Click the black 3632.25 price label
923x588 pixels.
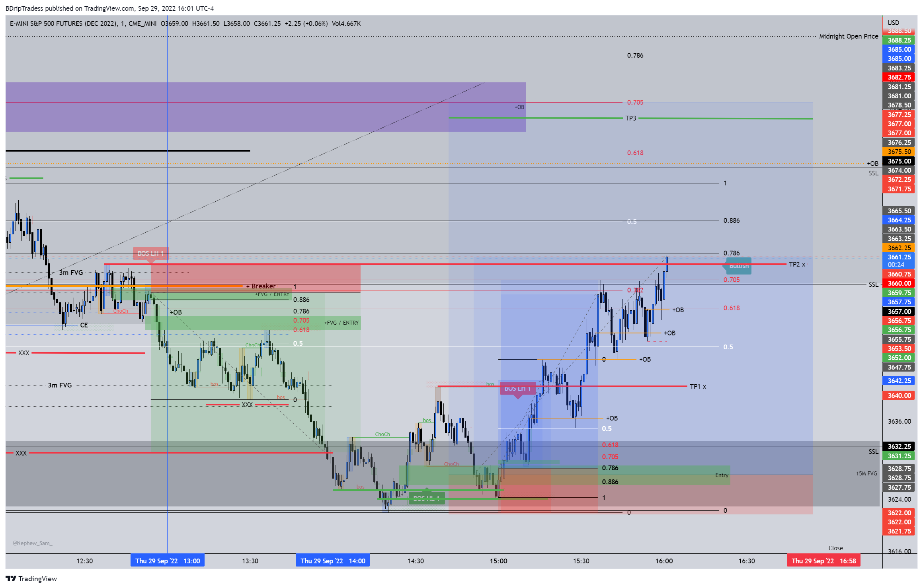coord(899,446)
